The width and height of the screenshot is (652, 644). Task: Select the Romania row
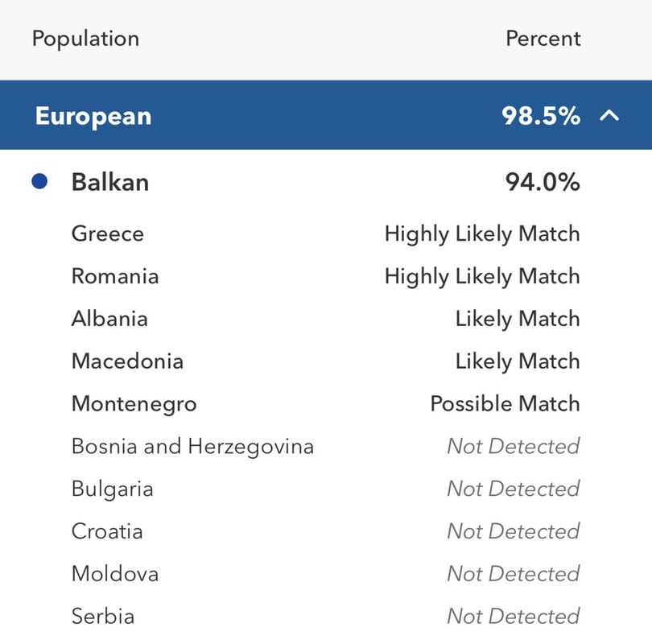[326, 276]
